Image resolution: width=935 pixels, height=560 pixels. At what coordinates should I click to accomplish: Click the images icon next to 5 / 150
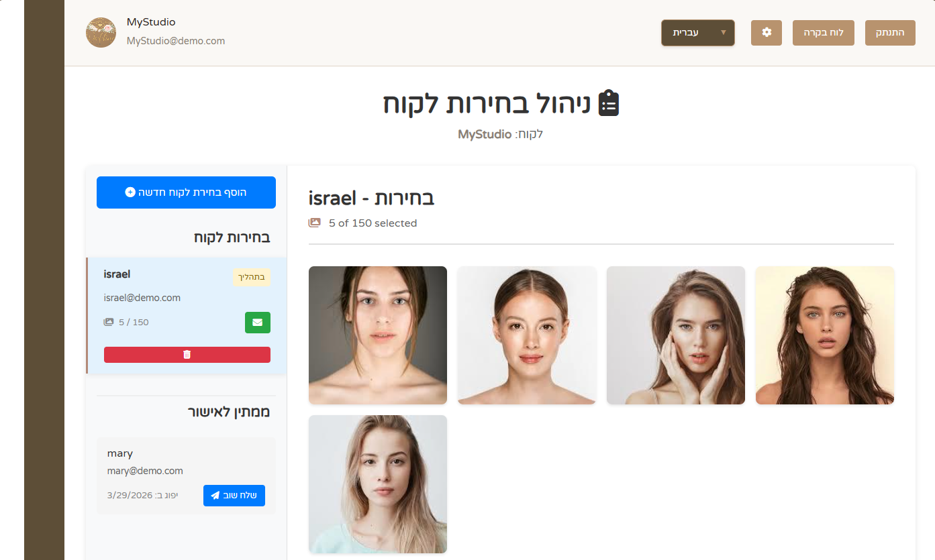(109, 322)
